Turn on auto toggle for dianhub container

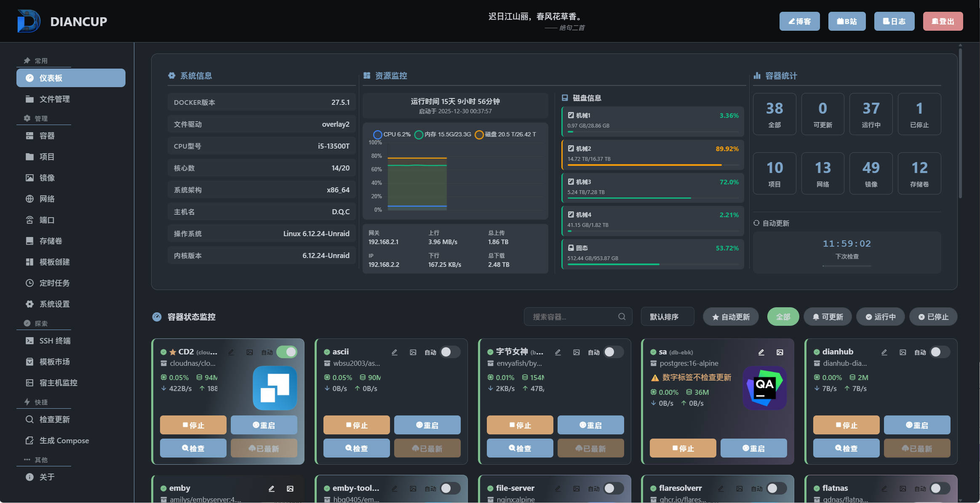coord(940,352)
